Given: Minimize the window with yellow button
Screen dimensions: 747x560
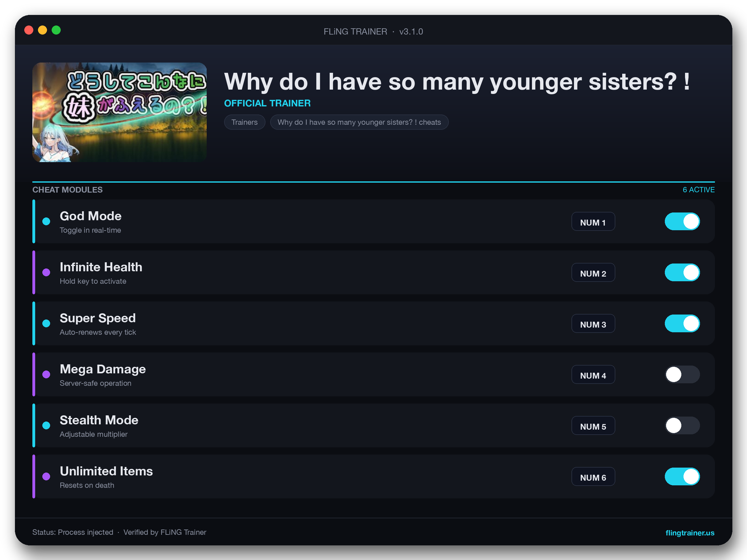Looking at the screenshot, I should (43, 30).
